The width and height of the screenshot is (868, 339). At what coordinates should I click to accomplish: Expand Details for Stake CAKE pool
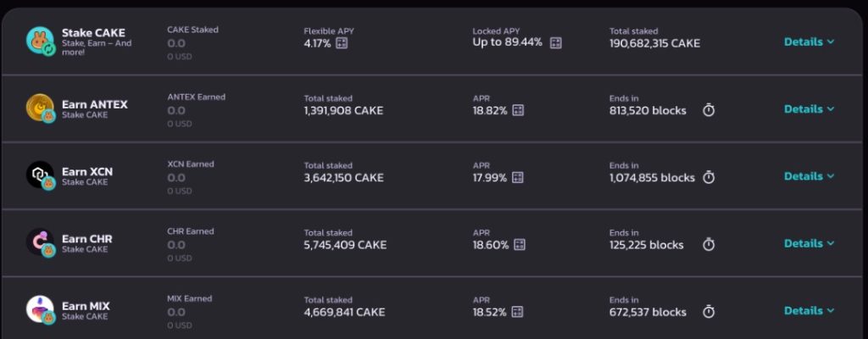tap(809, 42)
